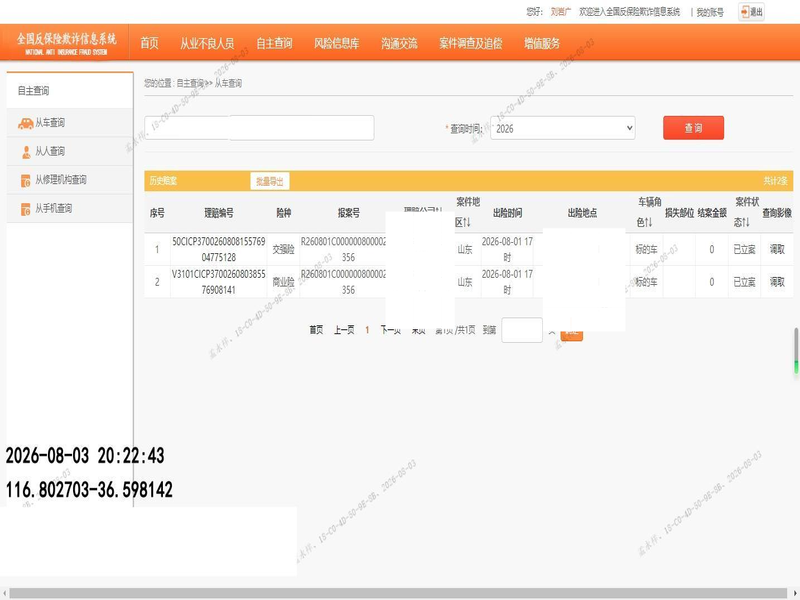Open the 自主查询 top menu
Image resolution: width=800 pixels, height=600 pixels.
coord(274,43)
